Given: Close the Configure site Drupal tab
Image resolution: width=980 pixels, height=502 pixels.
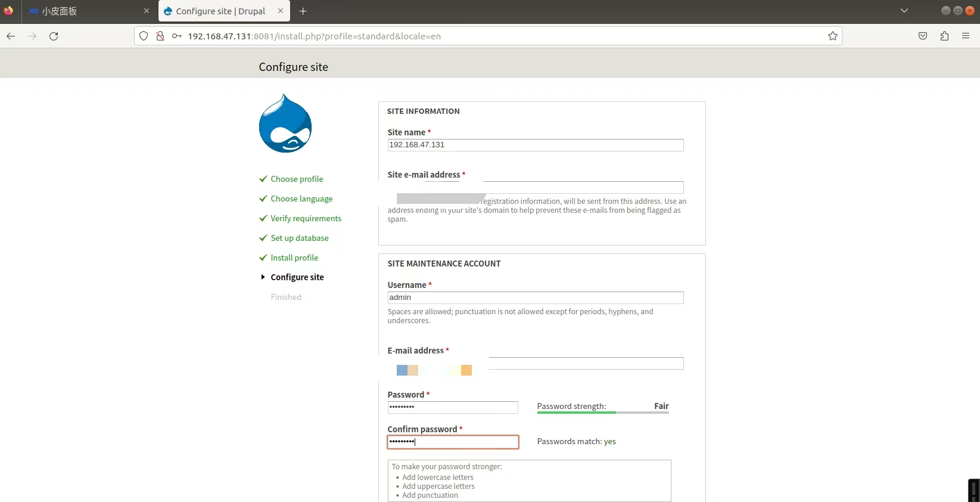Looking at the screenshot, I should (x=281, y=11).
